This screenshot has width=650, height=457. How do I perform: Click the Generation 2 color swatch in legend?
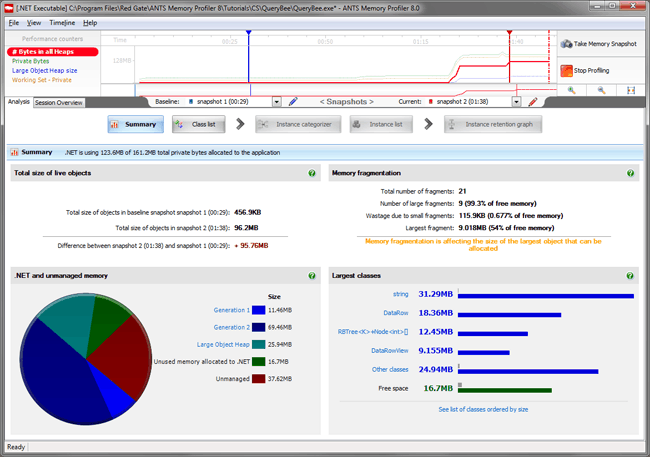coord(258,327)
